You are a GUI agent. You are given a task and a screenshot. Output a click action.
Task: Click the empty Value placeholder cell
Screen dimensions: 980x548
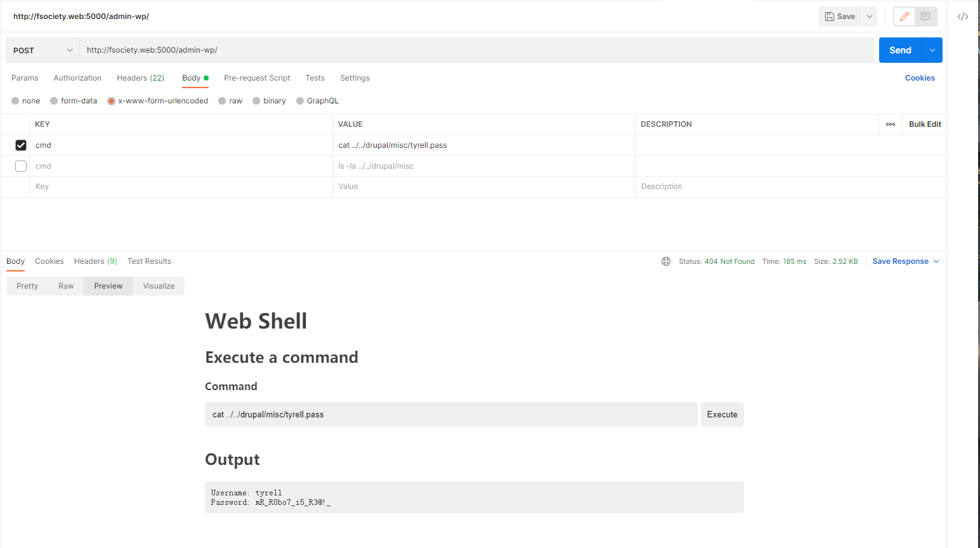click(483, 186)
